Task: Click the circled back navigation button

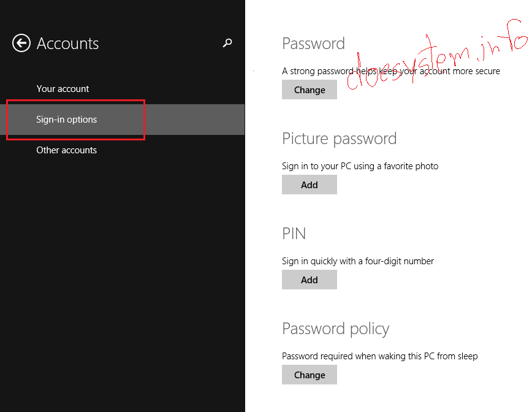Action: pyautogui.click(x=21, y=43)
